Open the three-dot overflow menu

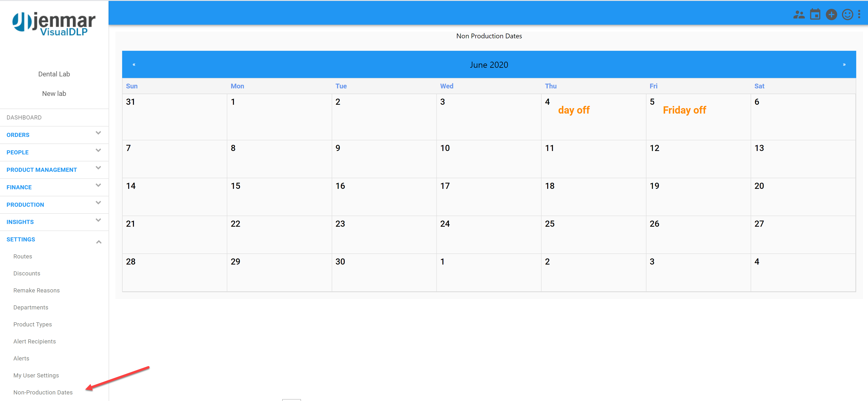point(859,15)
